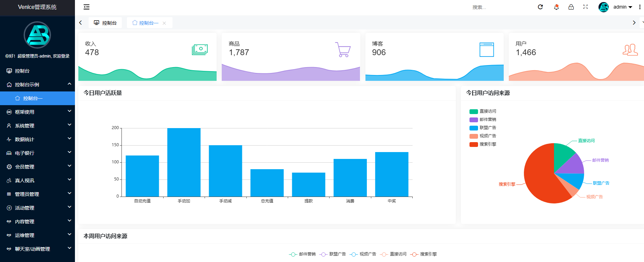Click the 邮件营销 purple legend swatch
This screenshot has width=644, height=262.
tap(474, 120)
